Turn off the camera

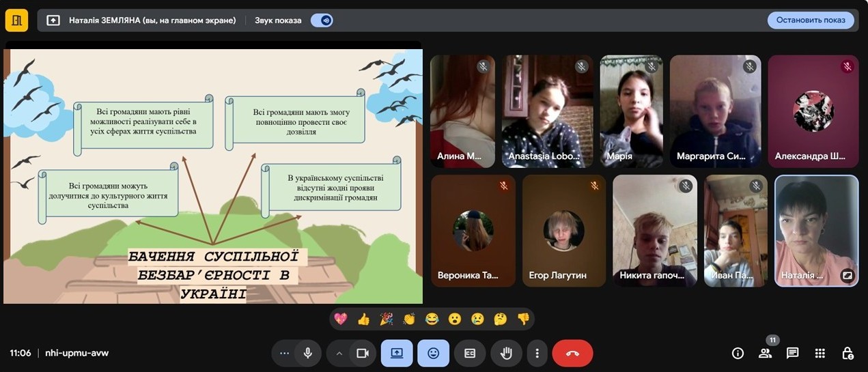(362, 353)
